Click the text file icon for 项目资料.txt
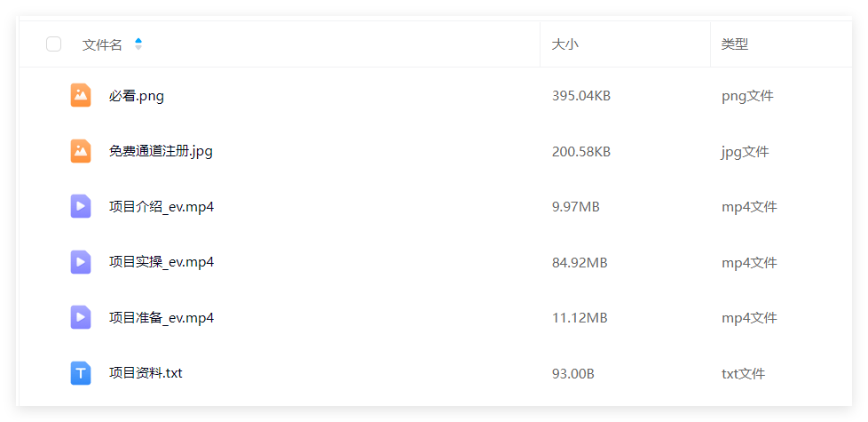The height and width of the screenshot is (422, 868). pos(81,373)
